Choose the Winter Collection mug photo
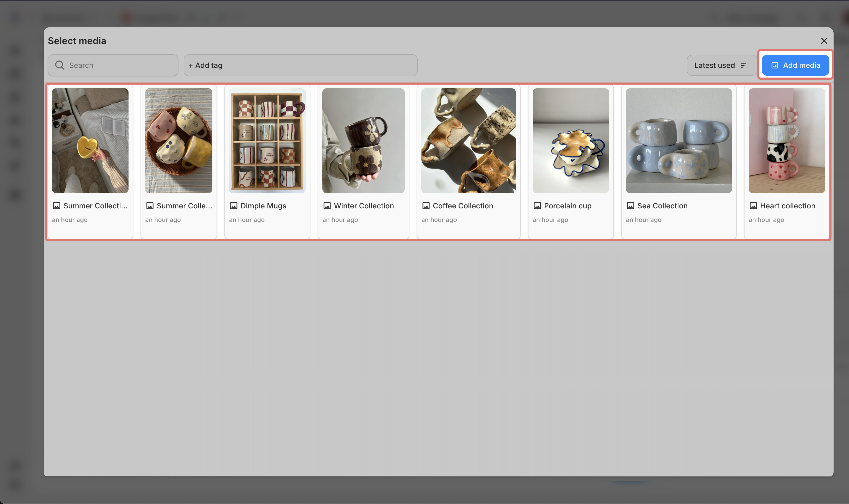Viewport: 849px width, 504px height. click(x=363, y=140)
